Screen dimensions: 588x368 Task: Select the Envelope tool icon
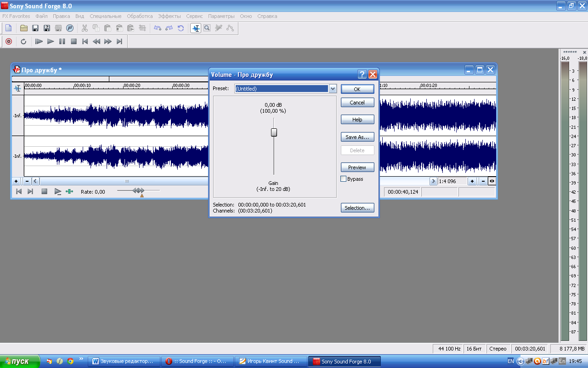230,28
